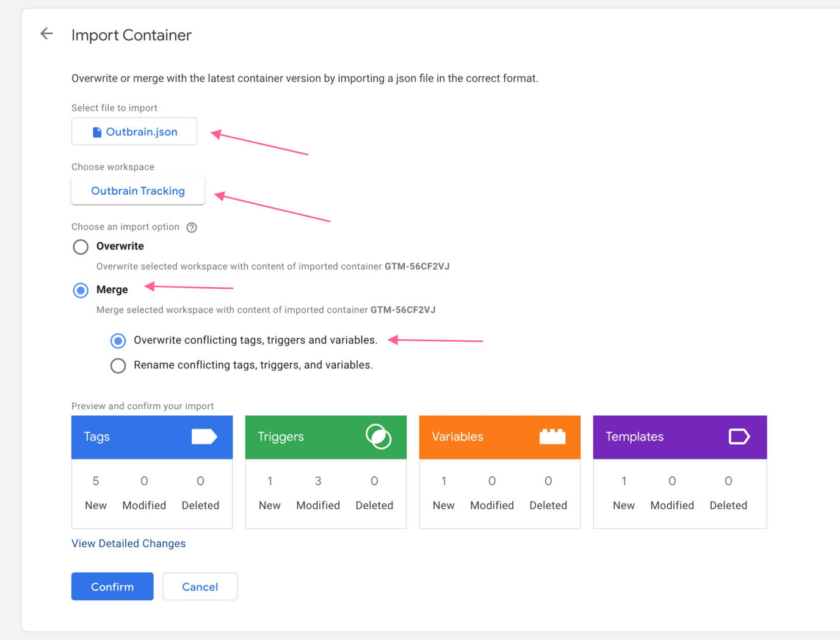This screenshot has width=840, height=640.
Task: Change workspace via Outbrain Tracking button
Action: pyautogui.click(x=138, y=191)
